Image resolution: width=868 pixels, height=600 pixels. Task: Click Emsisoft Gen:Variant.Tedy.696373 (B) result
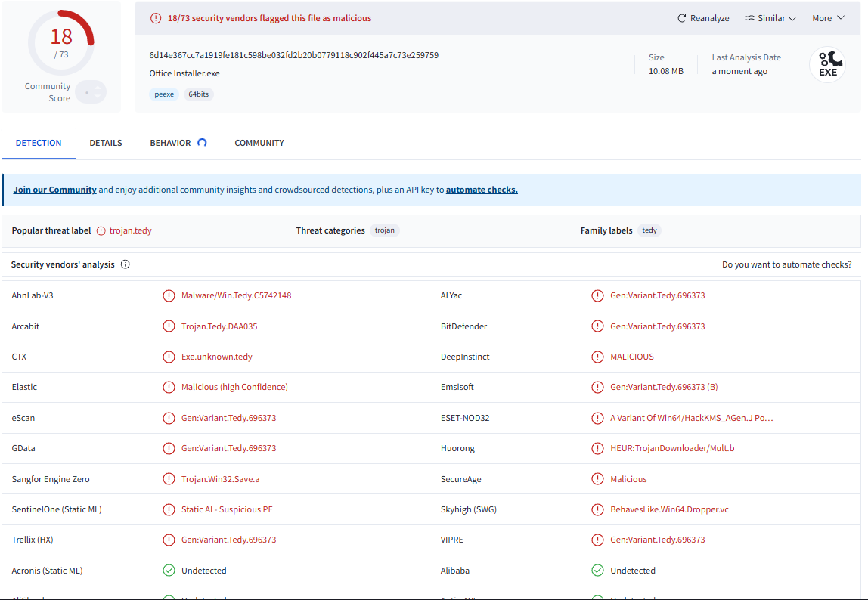pyautogui.click(x=664, y=388)
